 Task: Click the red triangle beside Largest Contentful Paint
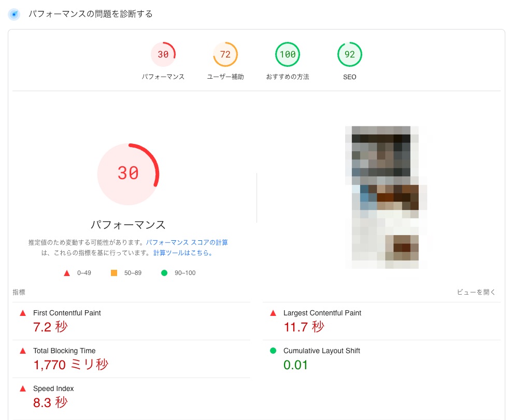click(273, 313)
